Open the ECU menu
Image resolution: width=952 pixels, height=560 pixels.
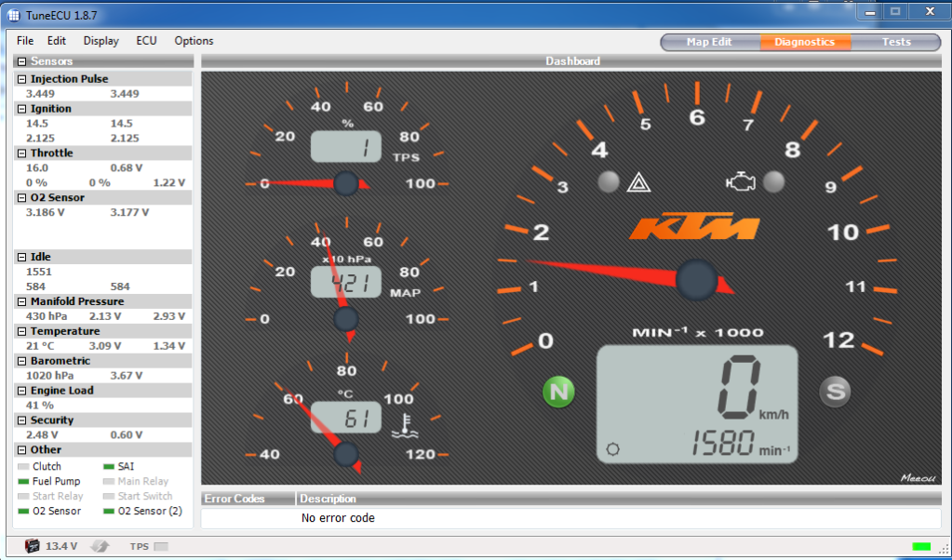[146, 41]
